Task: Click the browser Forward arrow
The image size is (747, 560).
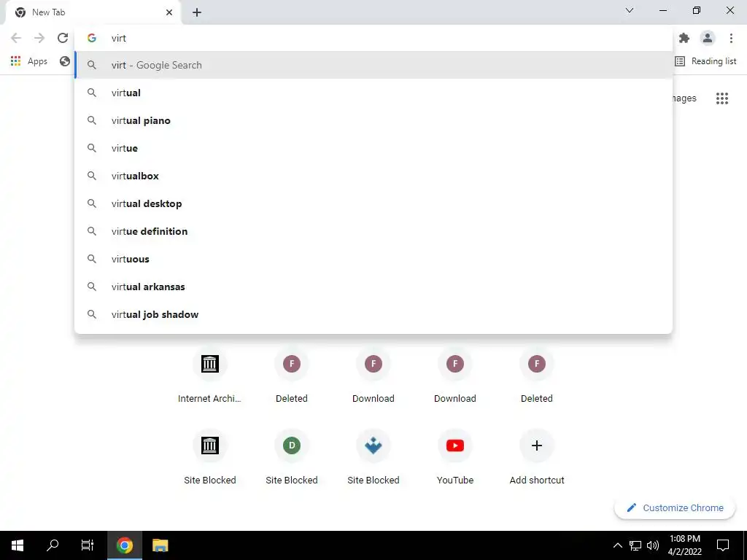Action: click(39, 38)
